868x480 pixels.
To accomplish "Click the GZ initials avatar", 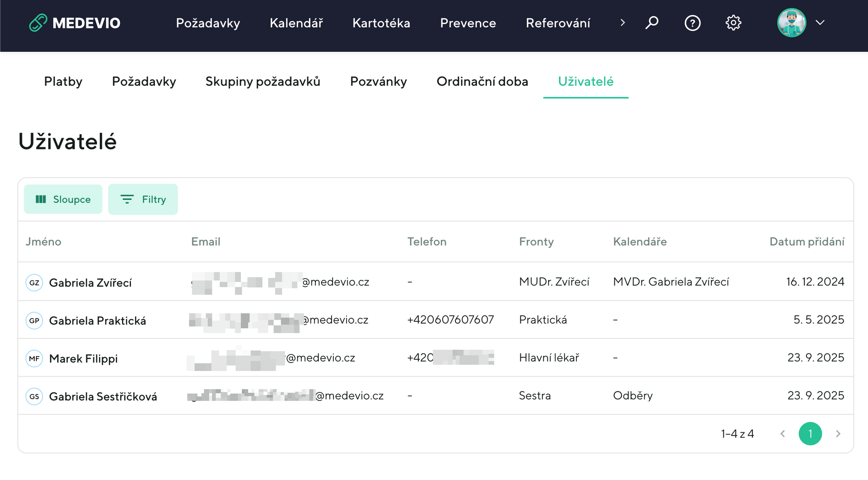I will (x=34, y=283).
